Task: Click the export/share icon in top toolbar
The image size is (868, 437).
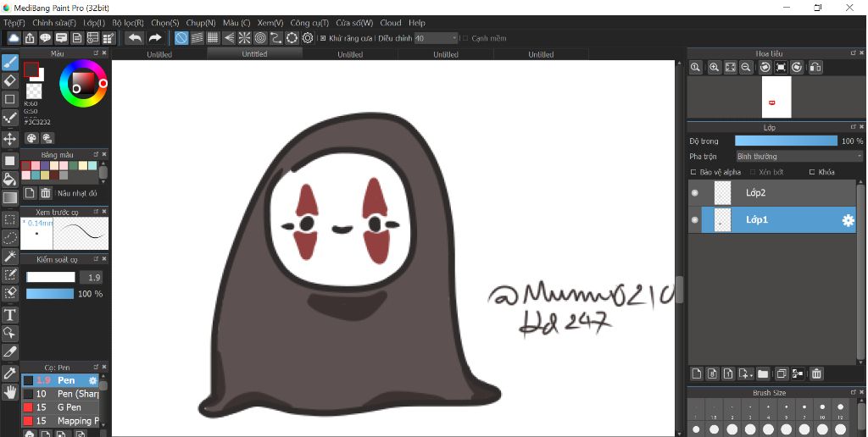Action: pyautogui.click(x=30, y=38)
